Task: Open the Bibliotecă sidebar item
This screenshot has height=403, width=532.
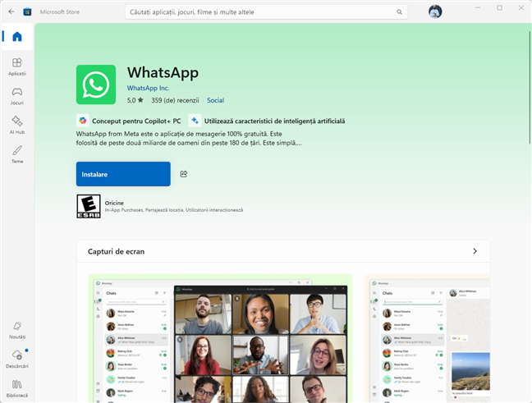Action: tap(17, 388)
